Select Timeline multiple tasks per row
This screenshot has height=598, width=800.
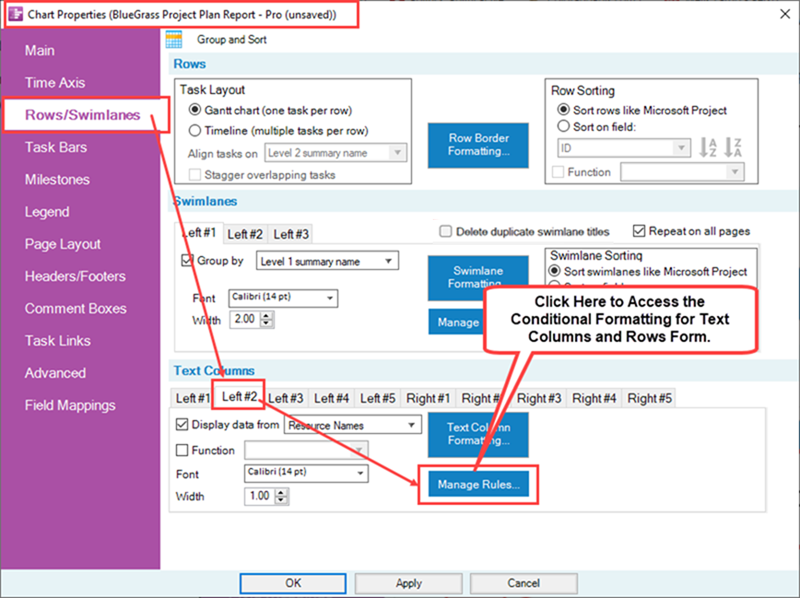pyautogui.click(x=194, y=131)
